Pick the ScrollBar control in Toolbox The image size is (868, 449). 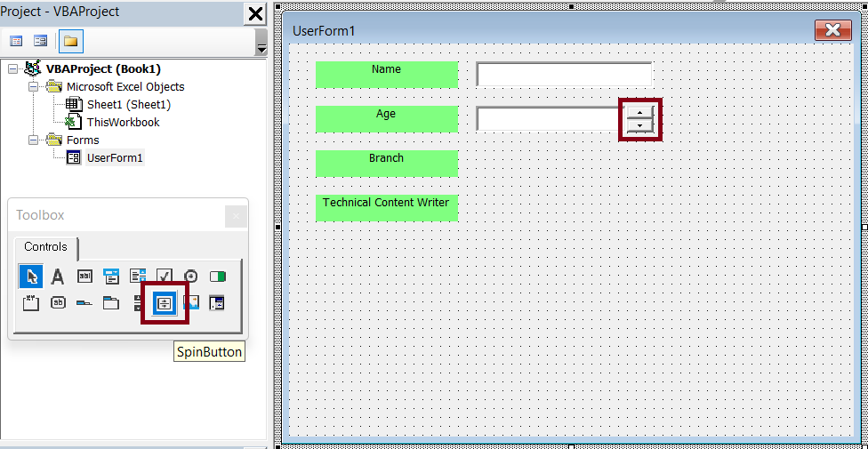point(138,303)
